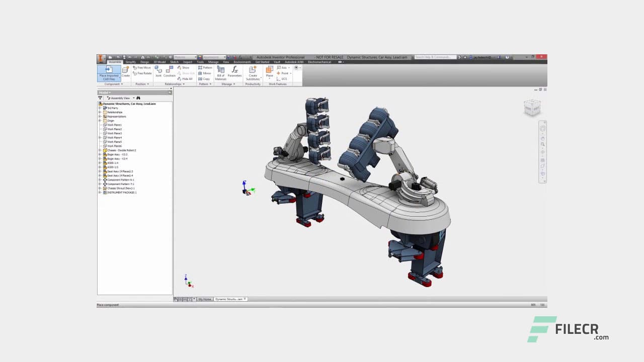This screenshot has height=362, width=644.
Task: Click the ViewCube to reorient the model
Action: pos(532,107)
